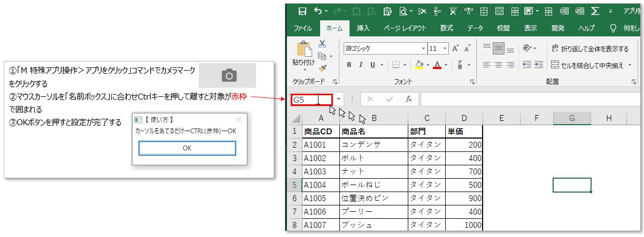Screen dimensions: 644x237
Task: Click the Save icon in quick access toolbar
Action: pos(302,11)
